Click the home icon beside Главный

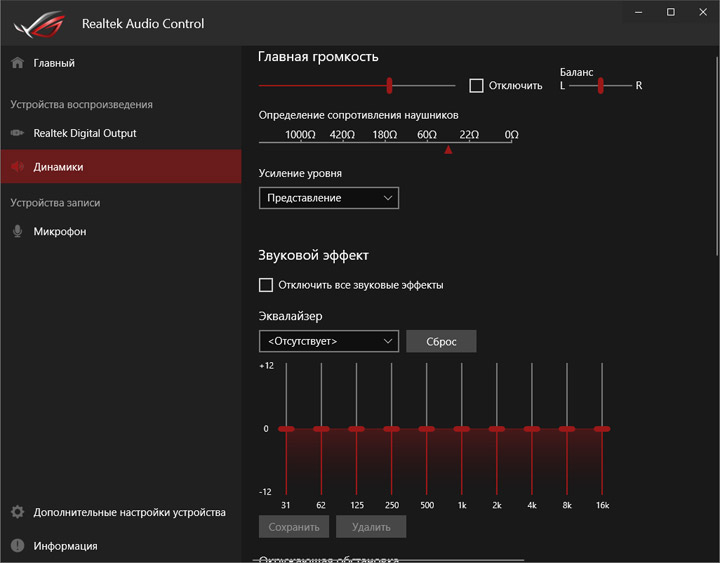(x=17, y=62)
